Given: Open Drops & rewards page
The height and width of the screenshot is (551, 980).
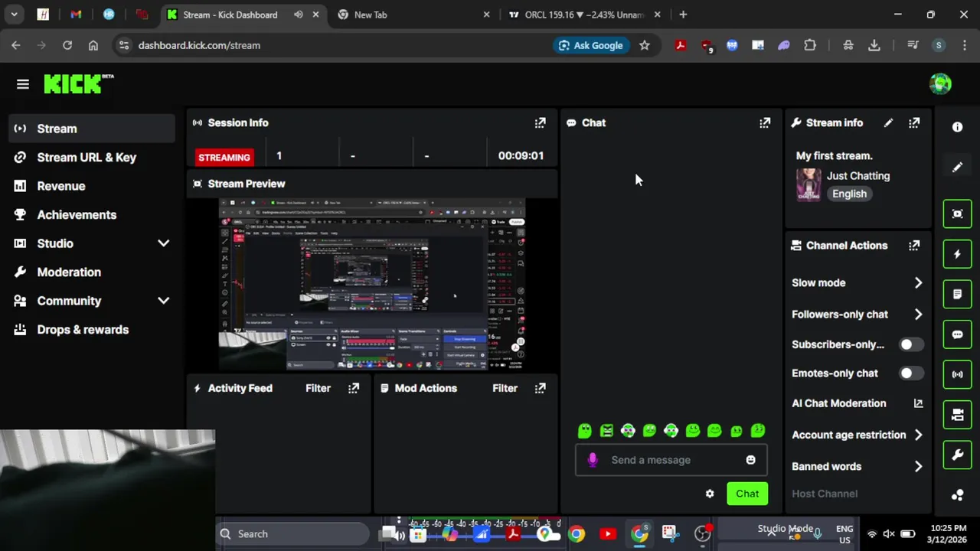Looking at the screenshot, I should [92, 330].
